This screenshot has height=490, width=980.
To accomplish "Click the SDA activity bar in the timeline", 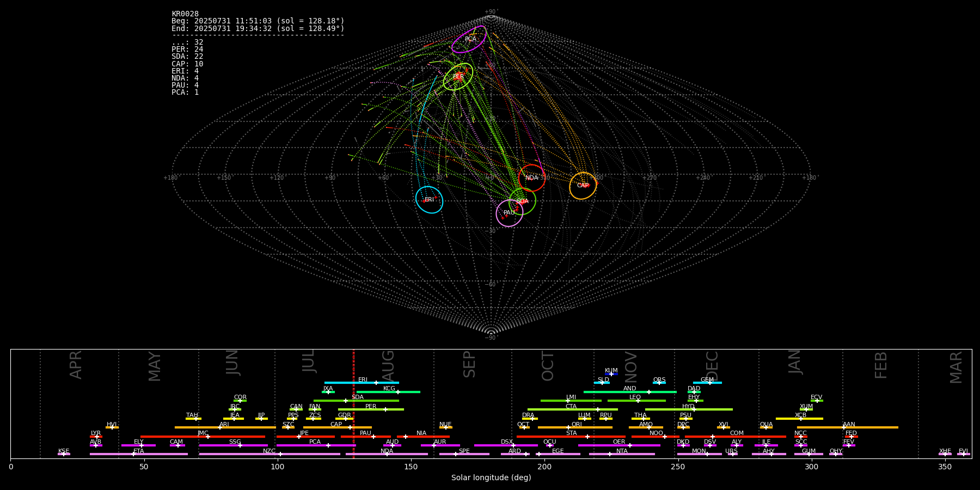I will (356, 401).
